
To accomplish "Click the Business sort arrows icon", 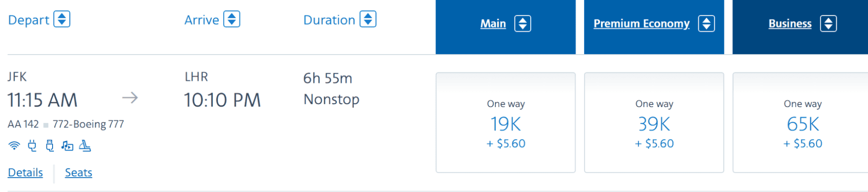I will pyautogui.click(x=828, y=24).
